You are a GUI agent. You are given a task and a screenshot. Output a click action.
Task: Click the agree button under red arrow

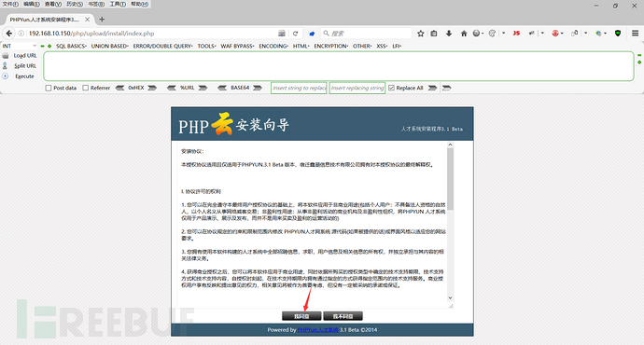coord(301,316)
